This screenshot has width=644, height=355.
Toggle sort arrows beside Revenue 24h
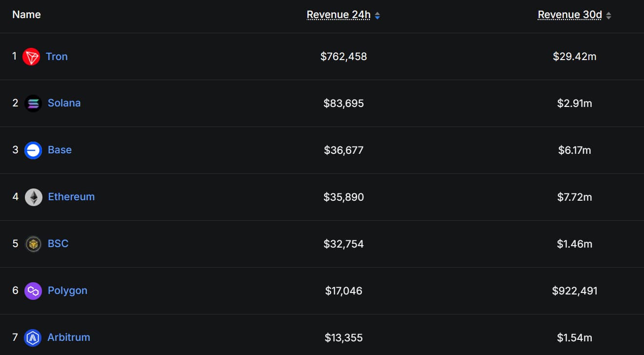(377, 16)
